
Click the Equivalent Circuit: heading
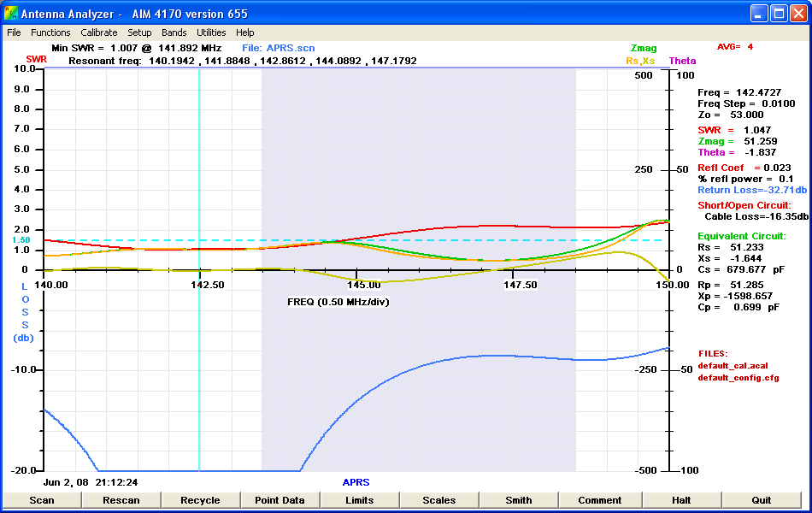pyautogui.click(x=742, y=236)
